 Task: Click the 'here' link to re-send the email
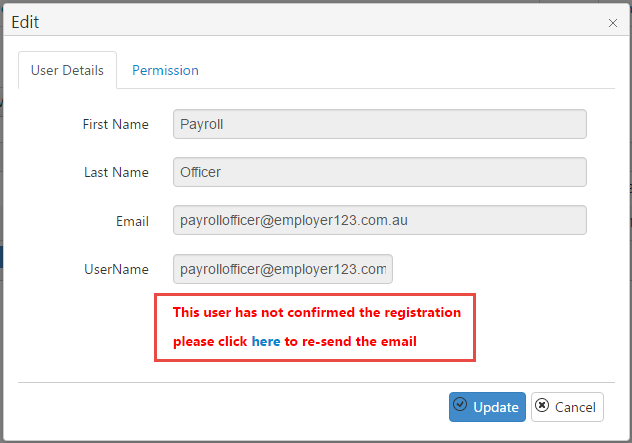click(266, 341)
